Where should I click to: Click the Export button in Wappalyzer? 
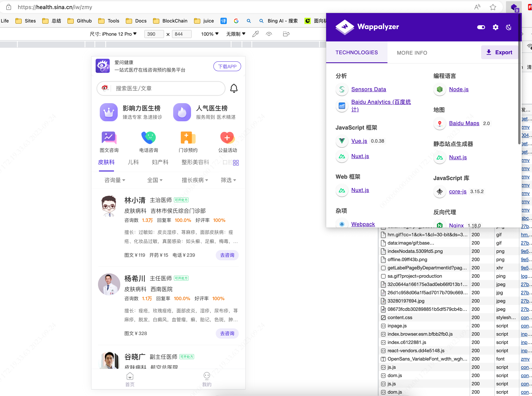pos(499,52)
